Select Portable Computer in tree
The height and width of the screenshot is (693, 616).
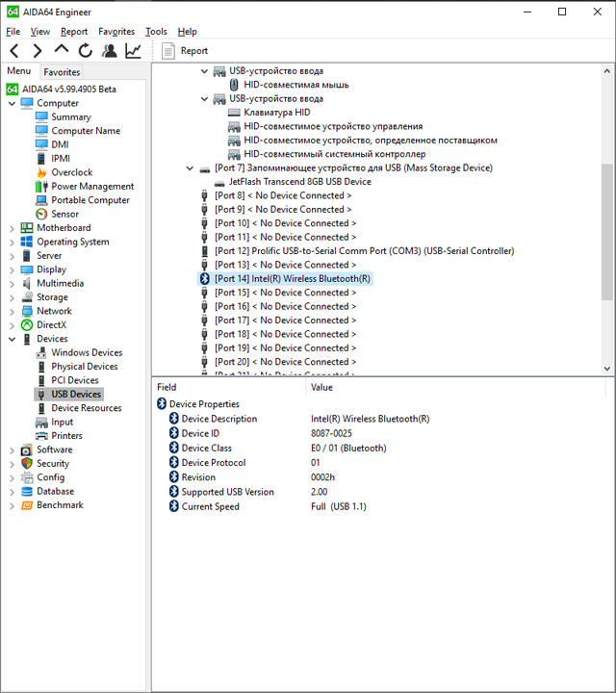pyautogui.click(x=90, y=200)
